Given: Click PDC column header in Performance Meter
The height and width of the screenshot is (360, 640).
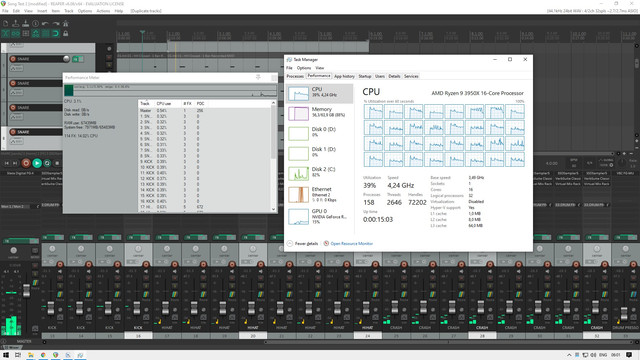Looking at the screenshot, I should coord(200,104).
